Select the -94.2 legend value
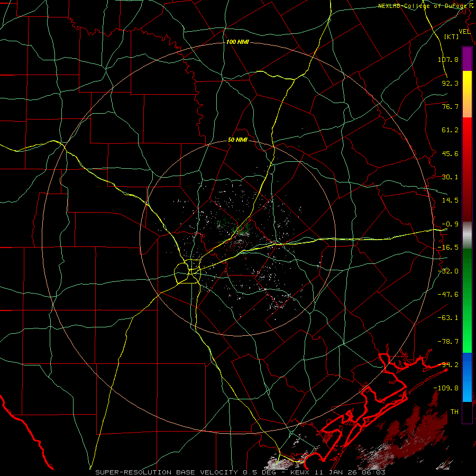Viewport: 476px width, 476px height. point(448,364)
